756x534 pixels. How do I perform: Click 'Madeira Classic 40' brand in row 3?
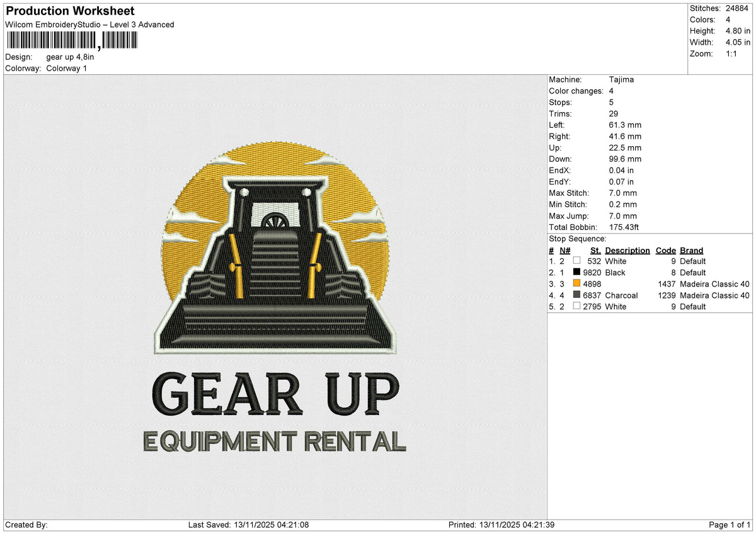pyautogui.click(x=714, y=283)
